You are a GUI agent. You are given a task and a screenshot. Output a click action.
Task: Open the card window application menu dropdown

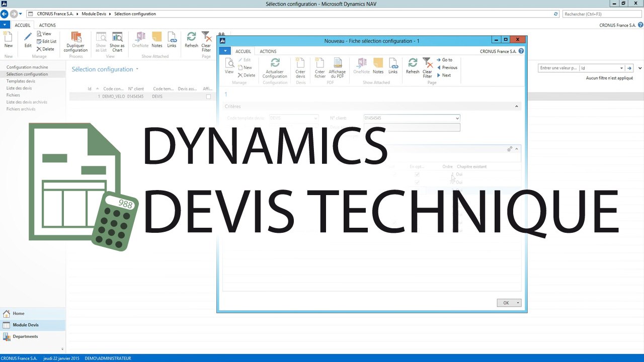(x=225, y=51)
